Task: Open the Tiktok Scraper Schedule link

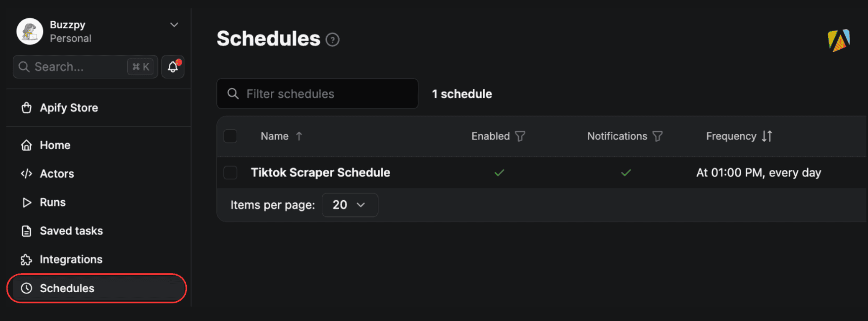Action: (x=320, y=172)
